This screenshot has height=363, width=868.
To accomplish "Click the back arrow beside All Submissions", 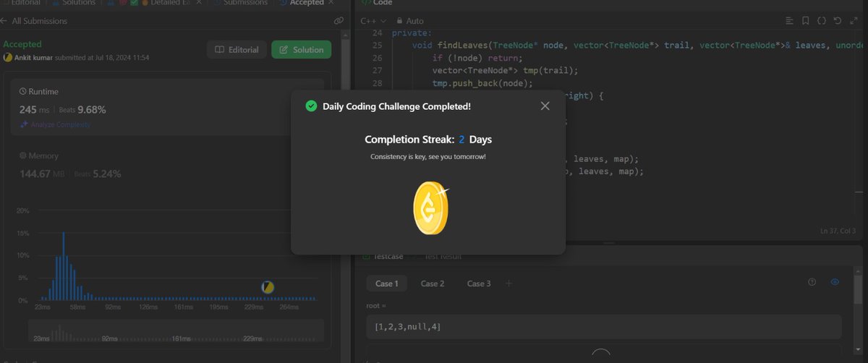I will 4,21.
